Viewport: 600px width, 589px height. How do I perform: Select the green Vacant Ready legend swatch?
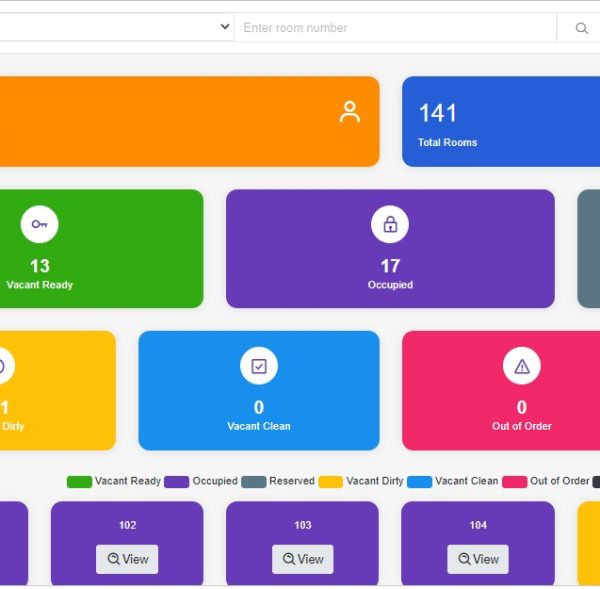pos(79,482)
